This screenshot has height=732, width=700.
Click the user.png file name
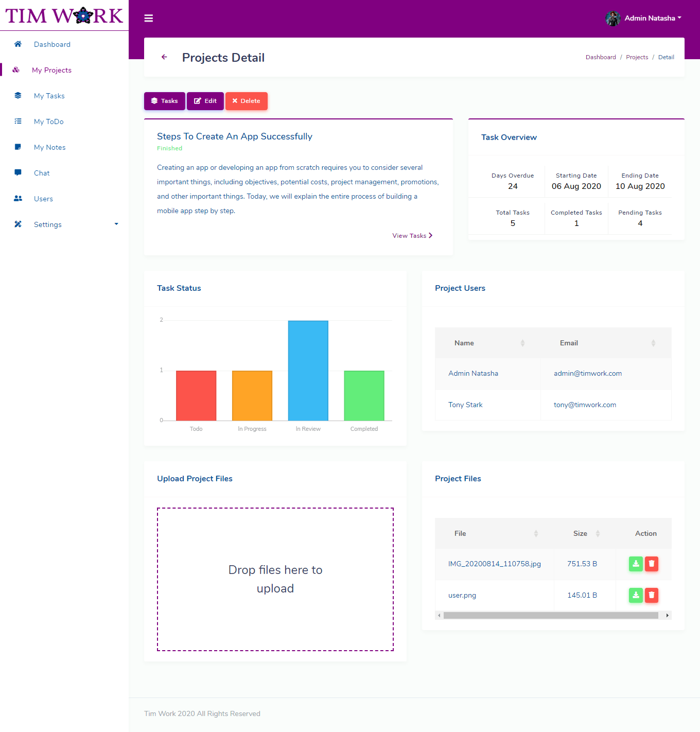pyautogui.click(x=462, y=595)
